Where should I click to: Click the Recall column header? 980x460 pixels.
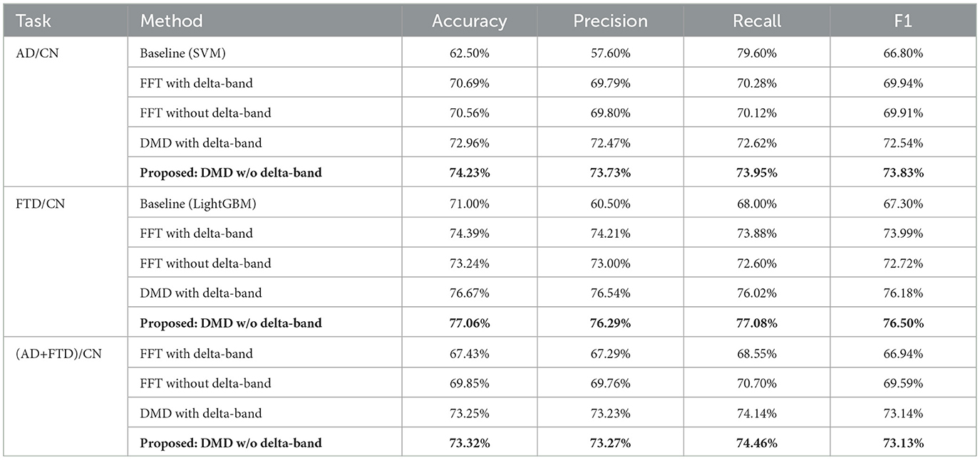757,21
